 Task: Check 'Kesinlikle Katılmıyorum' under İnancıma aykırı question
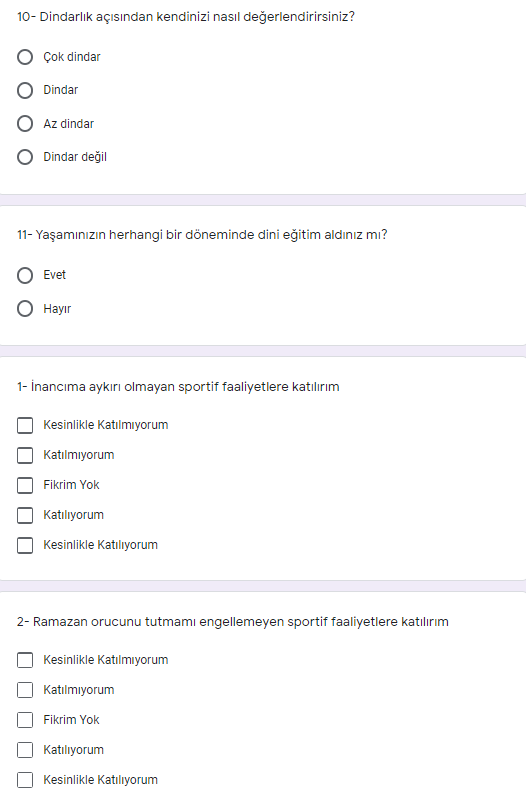point(25,425)
